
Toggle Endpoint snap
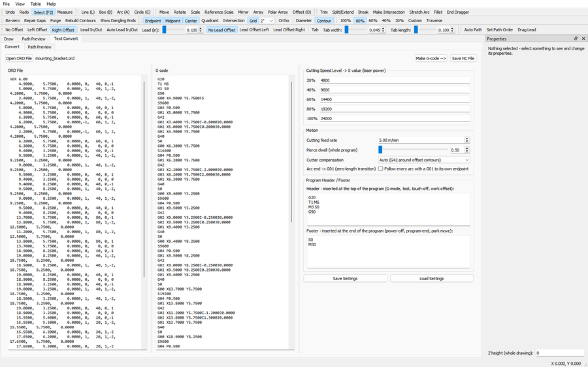coord(153,21)
